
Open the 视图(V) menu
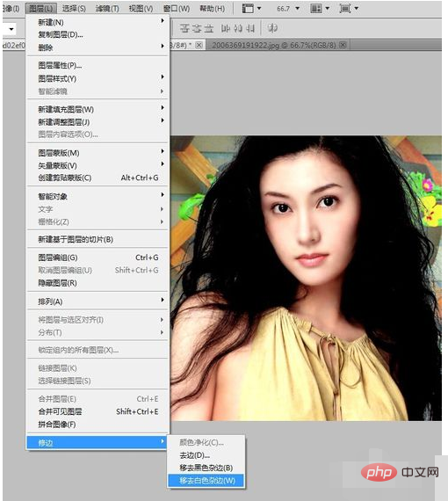coord(141,8)
